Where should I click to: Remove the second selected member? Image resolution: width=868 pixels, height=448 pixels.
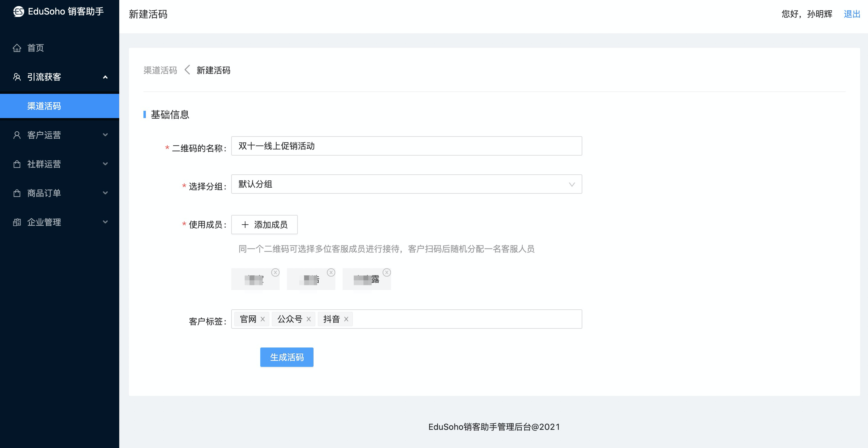click(331, 272)
